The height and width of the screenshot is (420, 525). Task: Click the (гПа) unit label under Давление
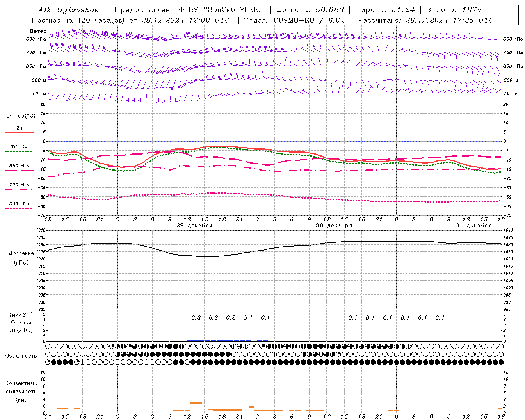pyautogui.click(x=21, y=263)
